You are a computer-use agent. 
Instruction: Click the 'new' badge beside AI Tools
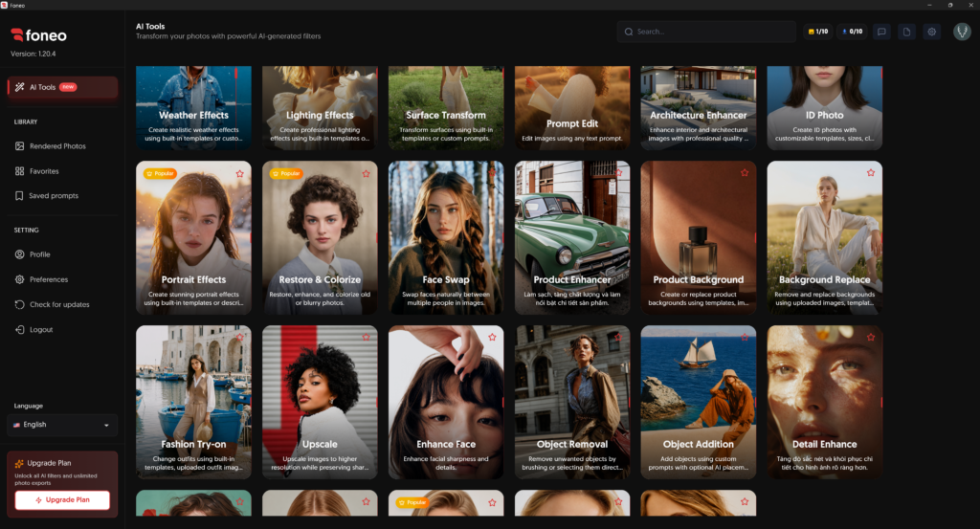coord(68,87)
